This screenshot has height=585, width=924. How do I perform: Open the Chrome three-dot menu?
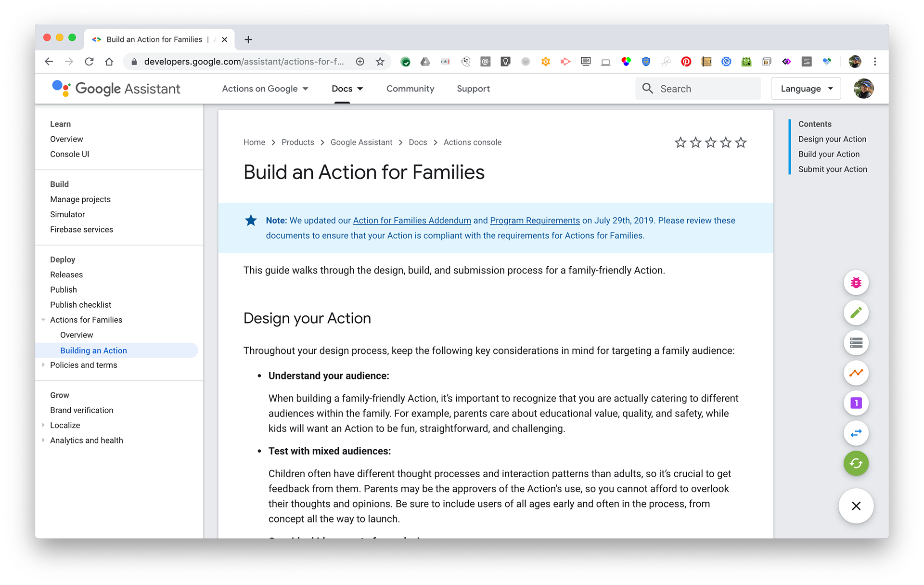coord(875,62)
